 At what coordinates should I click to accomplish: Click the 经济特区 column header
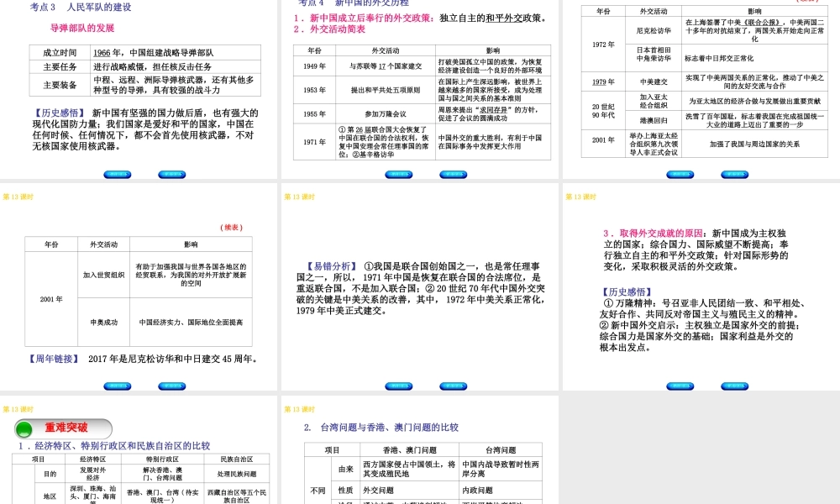pyautogui.click(x=93, y=459)
